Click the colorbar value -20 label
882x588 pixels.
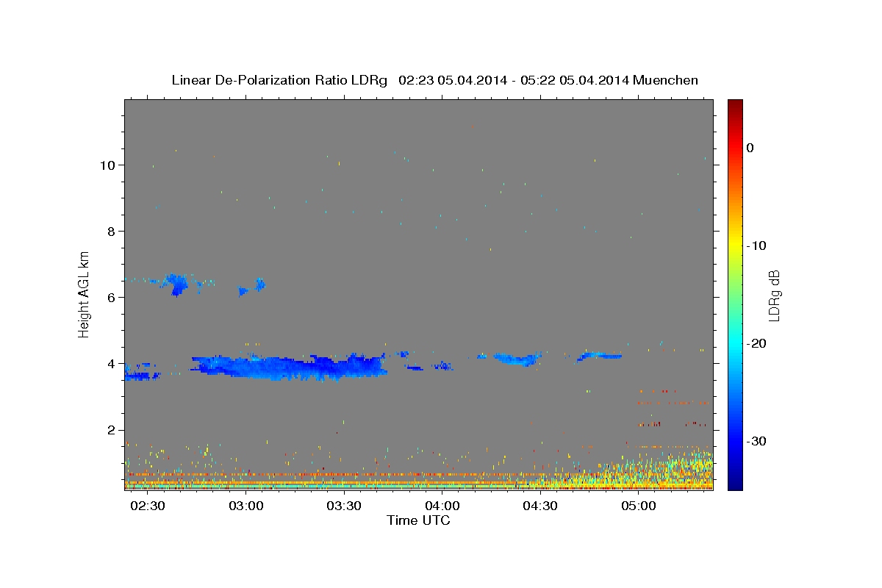click(756, 343)
